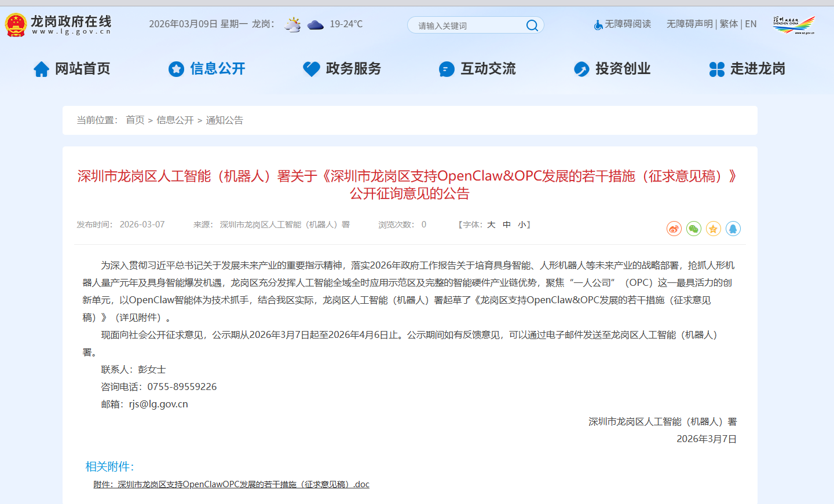This screenshot has width=834, height=504.
Task: Set font size to large (大)
Action: (491, 225)
